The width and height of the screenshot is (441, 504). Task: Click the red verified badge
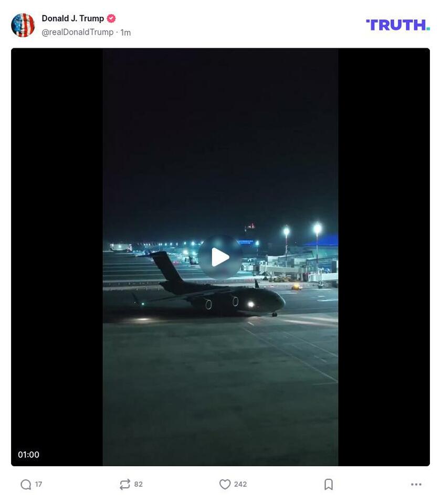[111, 19]
